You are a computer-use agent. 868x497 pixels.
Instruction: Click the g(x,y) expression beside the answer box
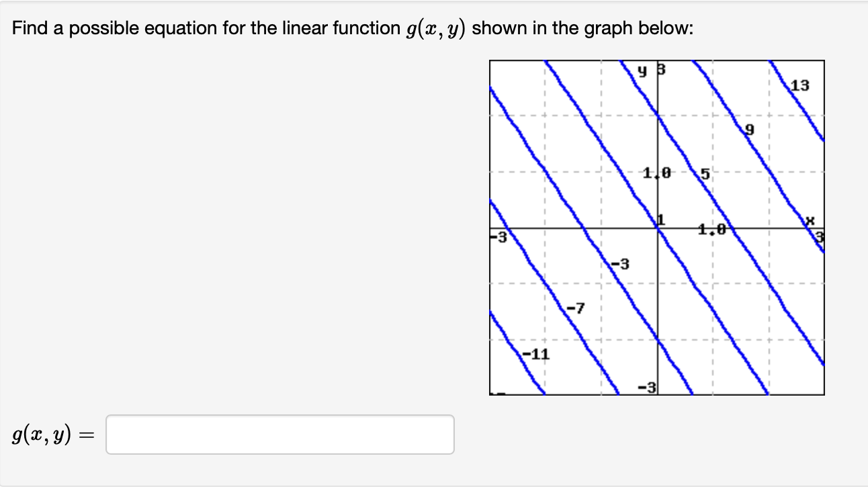pyautogui.click(x=50, y=436)
